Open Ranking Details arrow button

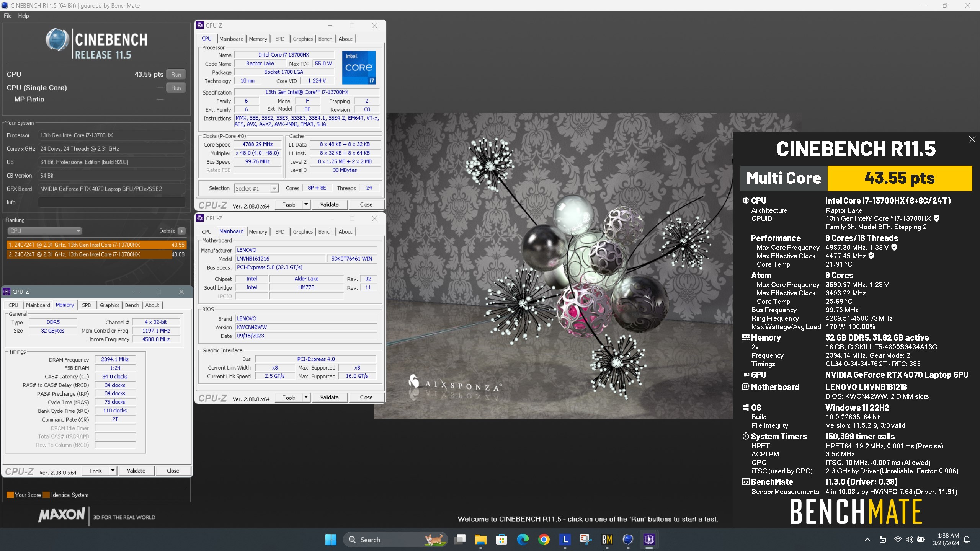pos(182,231)
